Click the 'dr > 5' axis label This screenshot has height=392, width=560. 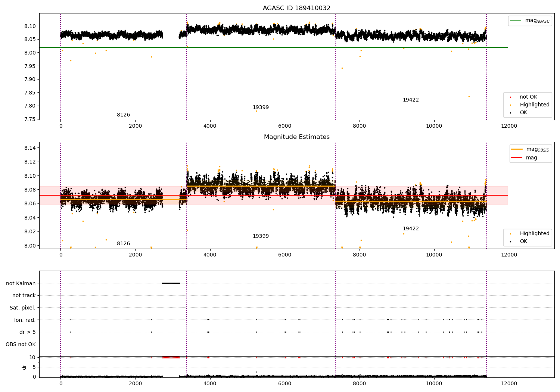tap(28, 332)
